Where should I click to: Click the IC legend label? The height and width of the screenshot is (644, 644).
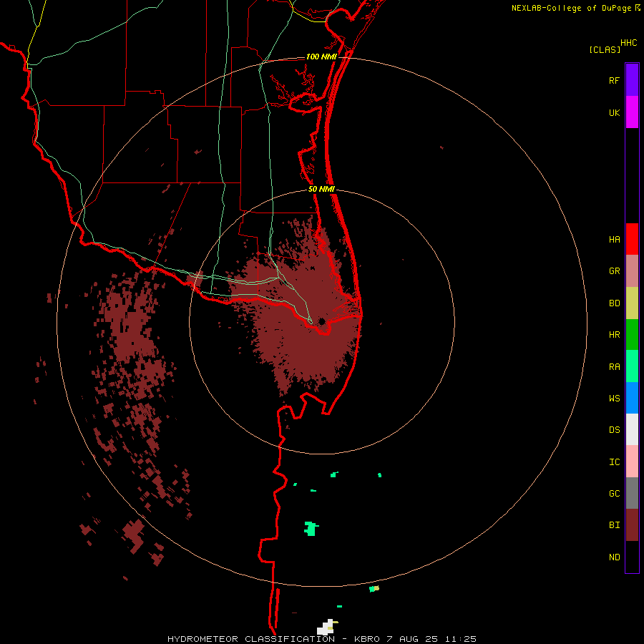[x=614, y=462]
